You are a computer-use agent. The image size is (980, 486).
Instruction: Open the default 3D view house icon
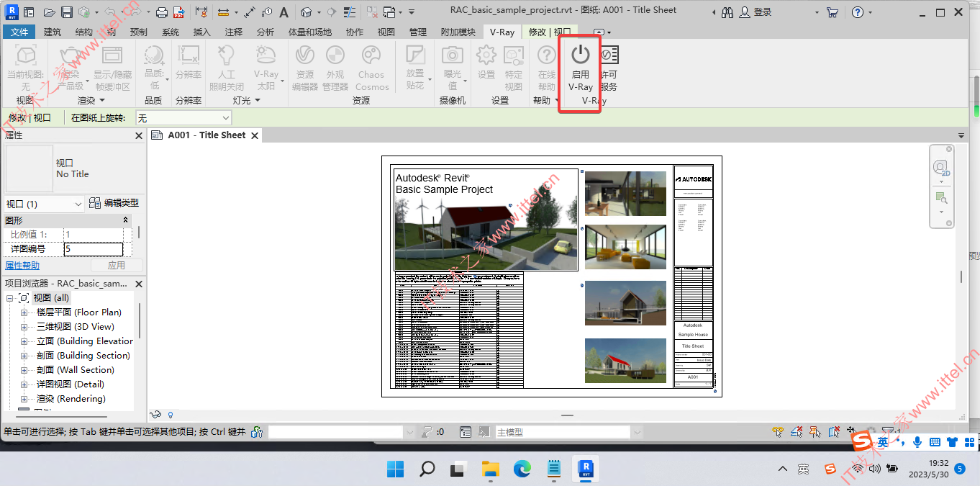(x=306, y=12)
